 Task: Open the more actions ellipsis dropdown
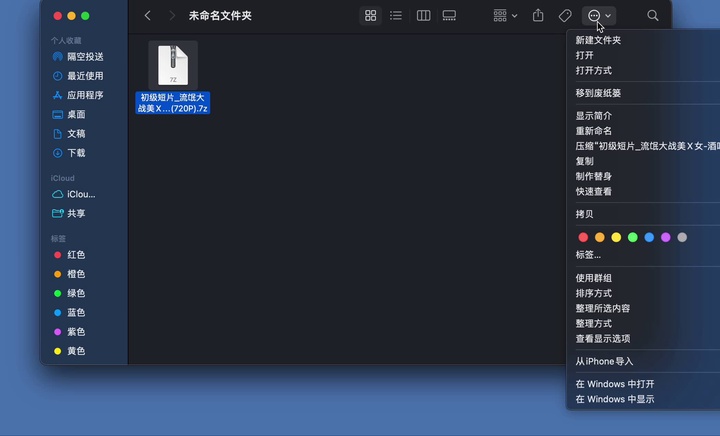pos(600,16)
